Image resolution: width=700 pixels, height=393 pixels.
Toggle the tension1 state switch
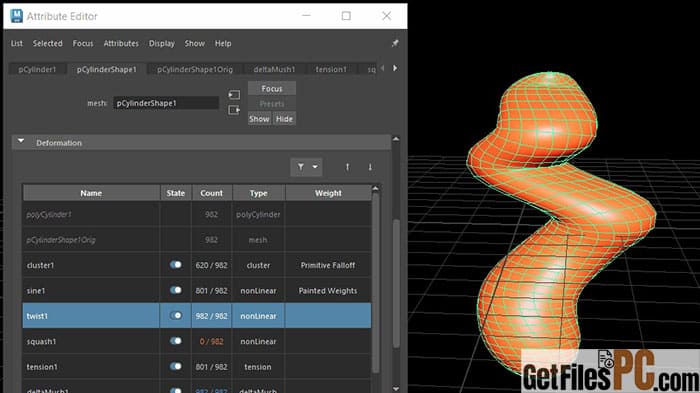(x=176, y=367)
